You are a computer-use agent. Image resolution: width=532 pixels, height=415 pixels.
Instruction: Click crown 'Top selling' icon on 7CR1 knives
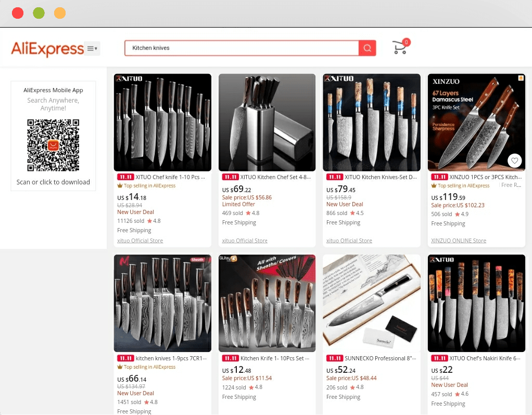(120, 367)
